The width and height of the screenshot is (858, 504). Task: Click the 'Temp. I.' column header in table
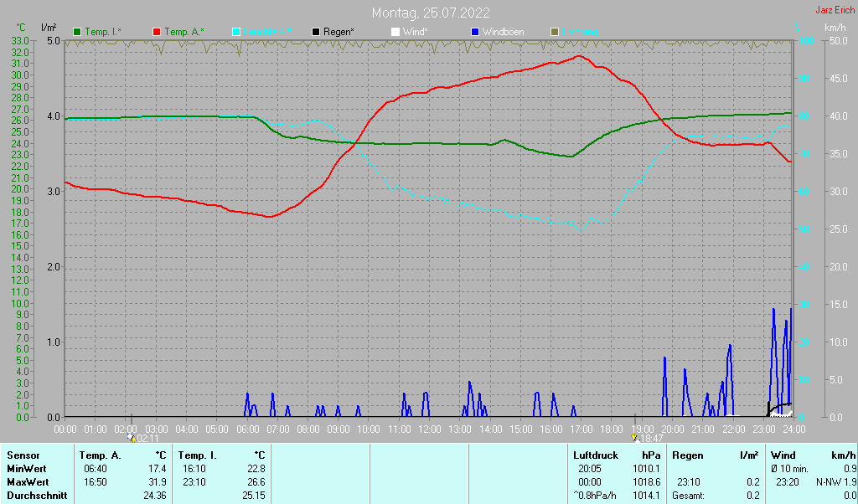click(197, 455)
